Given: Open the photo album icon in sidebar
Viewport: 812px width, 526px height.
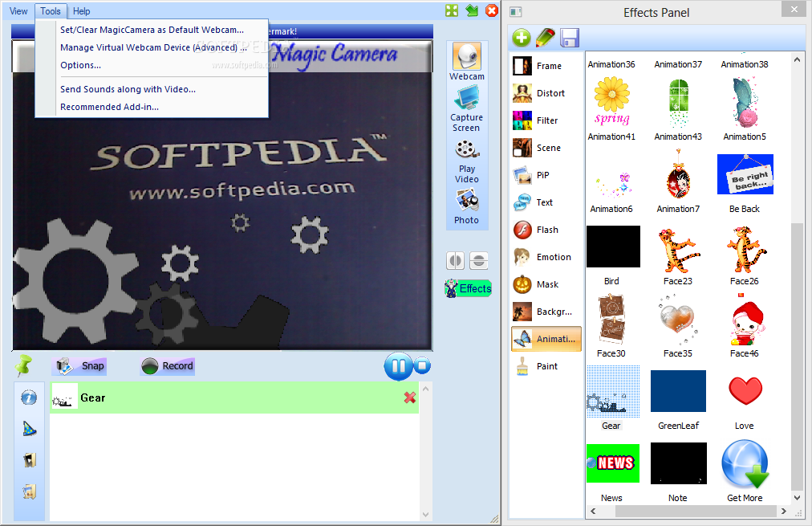Looking at the screenshot, I should [x=29, y=460].
